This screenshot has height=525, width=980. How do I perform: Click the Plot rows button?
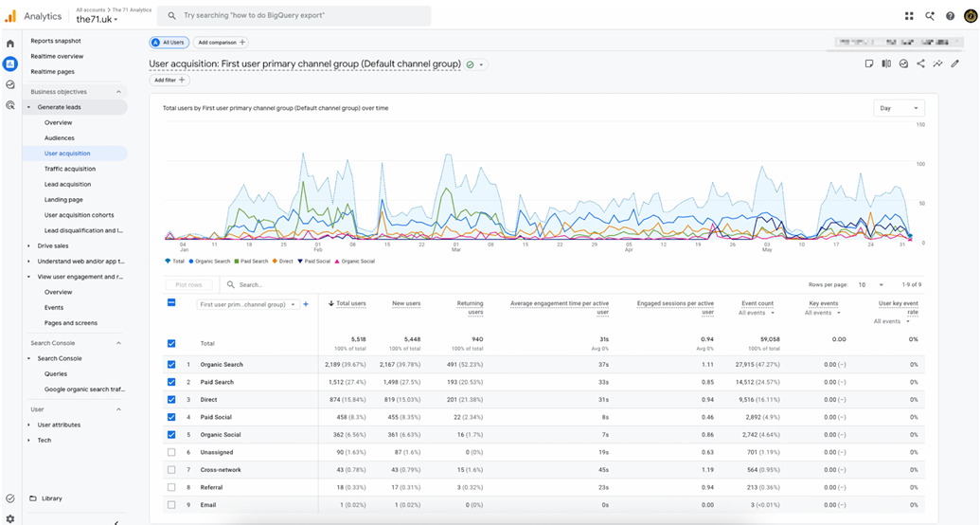(188, 284)
